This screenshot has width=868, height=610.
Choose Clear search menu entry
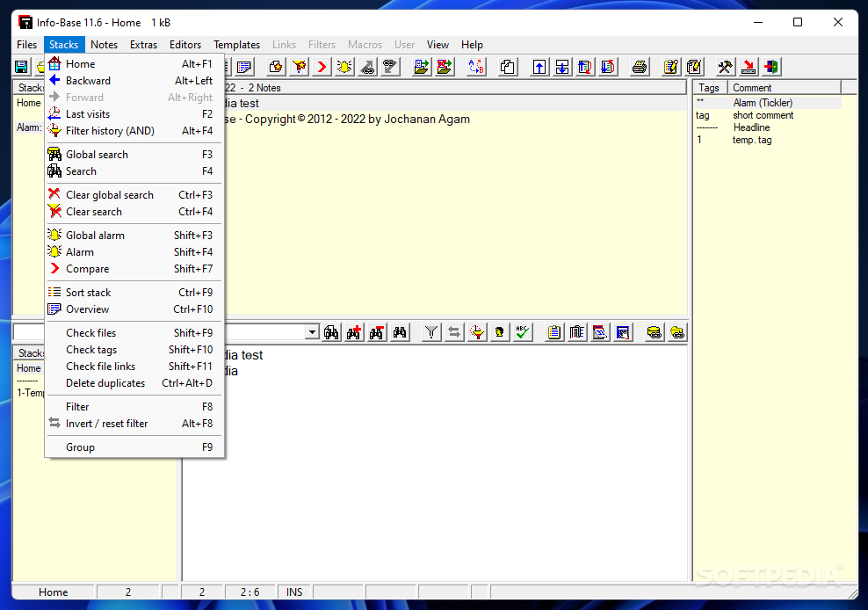point(134,212)
